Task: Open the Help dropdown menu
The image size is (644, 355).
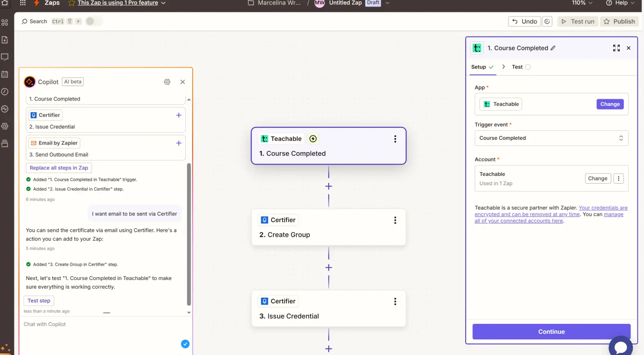Action: (x=621, y=3)
